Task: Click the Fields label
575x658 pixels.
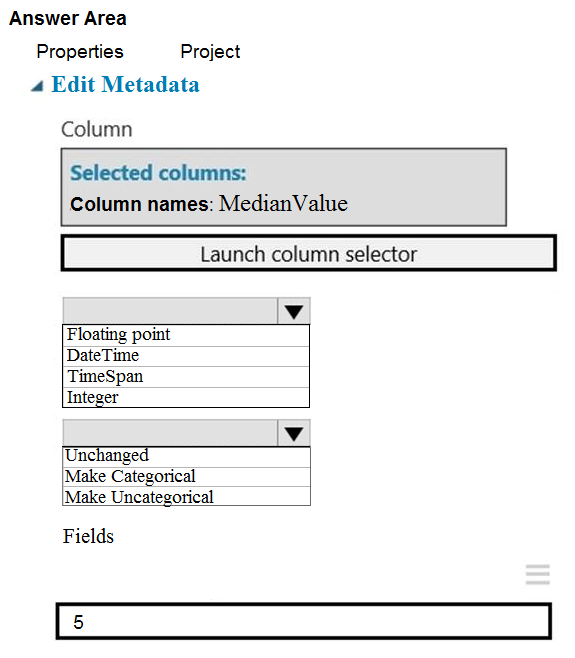Action: [x=88, y=536]
